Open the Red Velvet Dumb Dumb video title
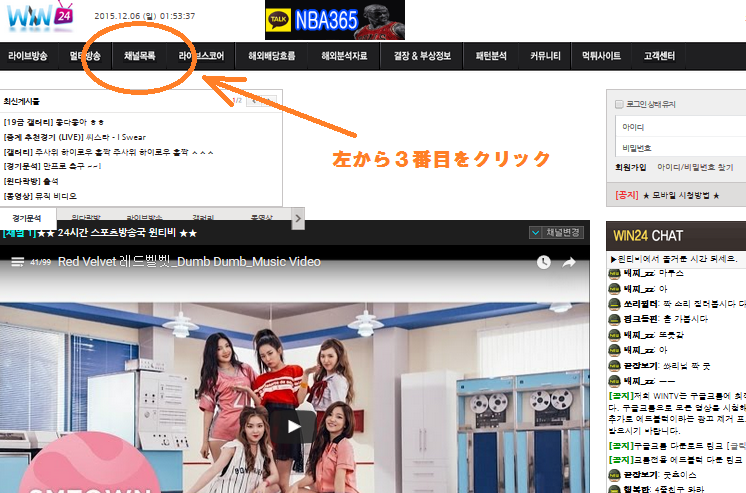The height and width of the screenshot is (493, 746). [x=189, y=262]
